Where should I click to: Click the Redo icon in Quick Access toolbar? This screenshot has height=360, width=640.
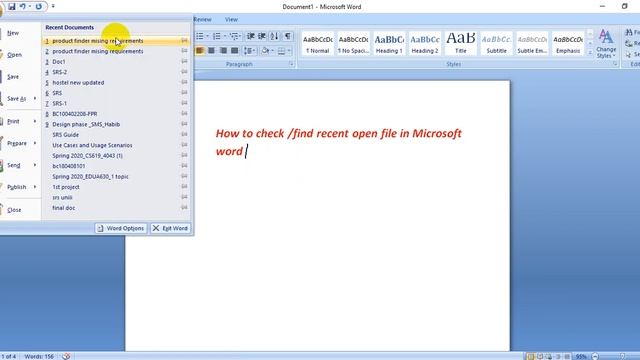(38, 7)
